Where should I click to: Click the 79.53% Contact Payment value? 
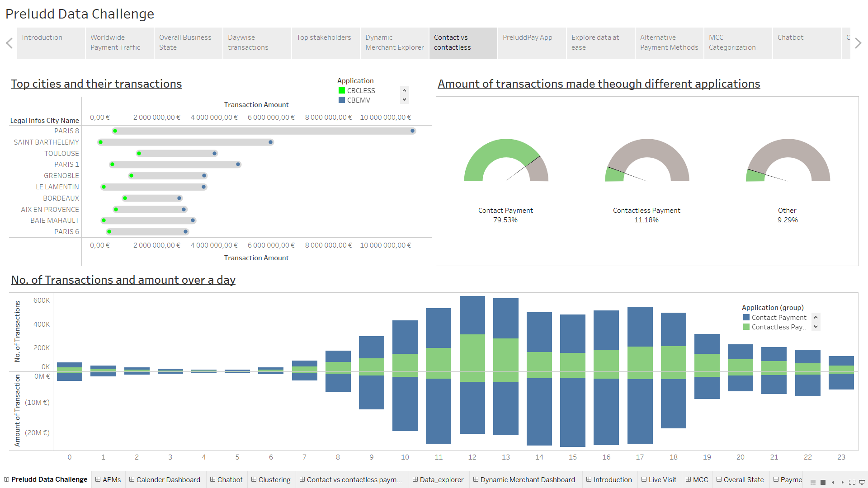click(x=505, y=220)
